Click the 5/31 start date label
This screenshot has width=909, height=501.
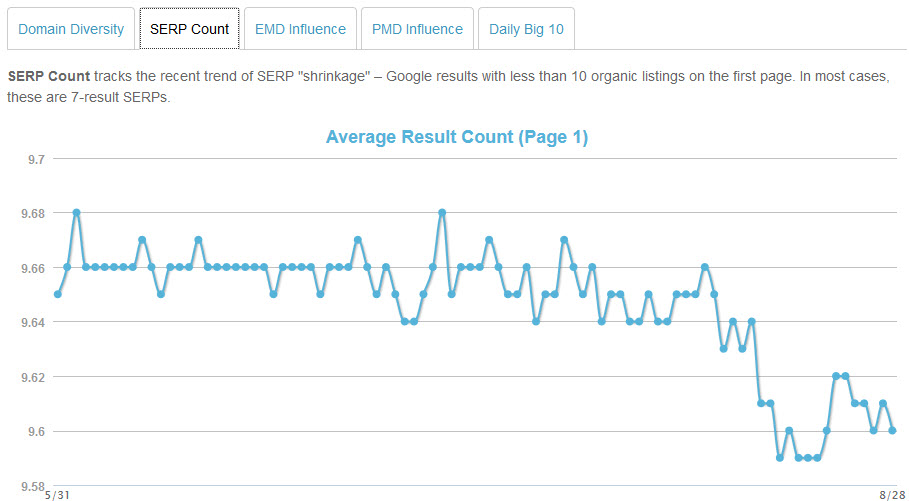(57, 495)
